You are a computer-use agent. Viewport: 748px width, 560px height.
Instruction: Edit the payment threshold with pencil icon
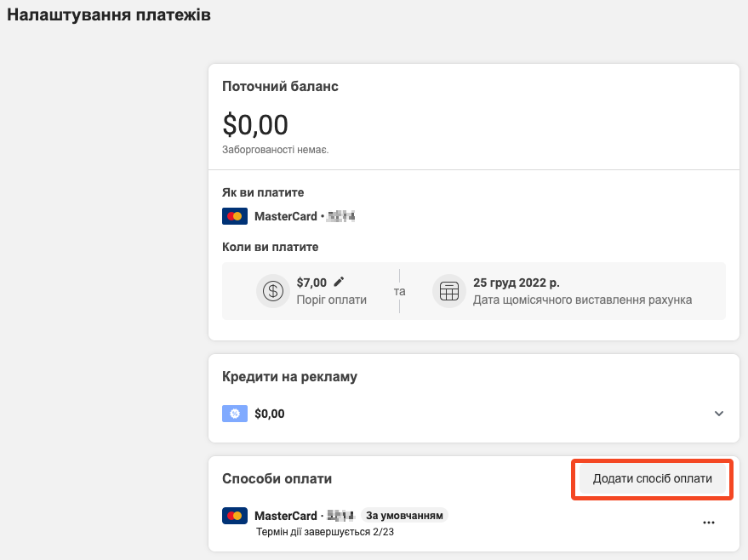[x=339, y=282]
